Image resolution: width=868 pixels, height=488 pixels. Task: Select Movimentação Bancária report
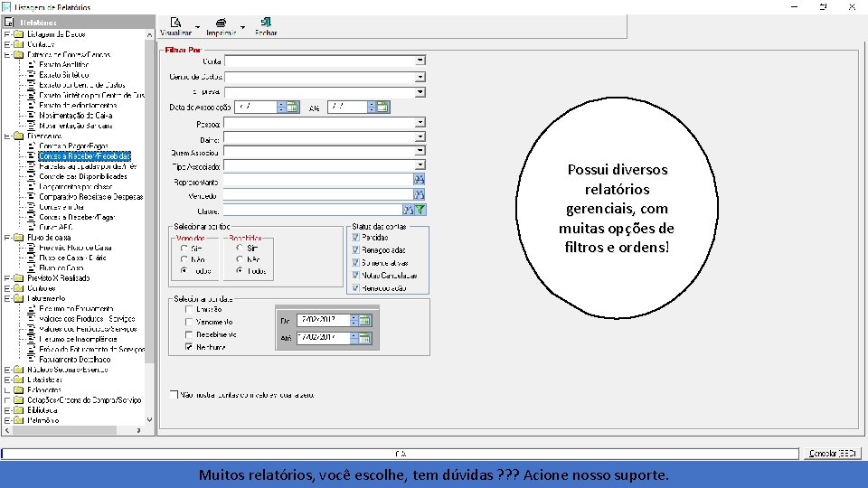tap(76, 126)
